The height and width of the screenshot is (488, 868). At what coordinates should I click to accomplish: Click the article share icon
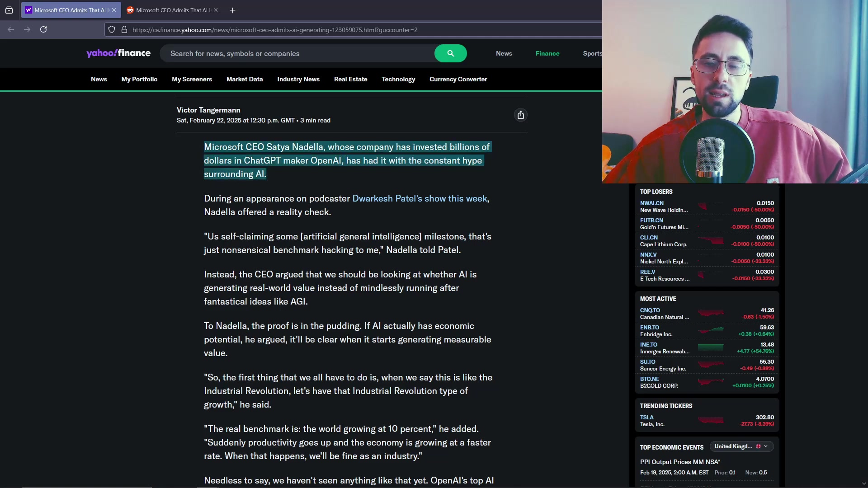(x=521, y=115)
